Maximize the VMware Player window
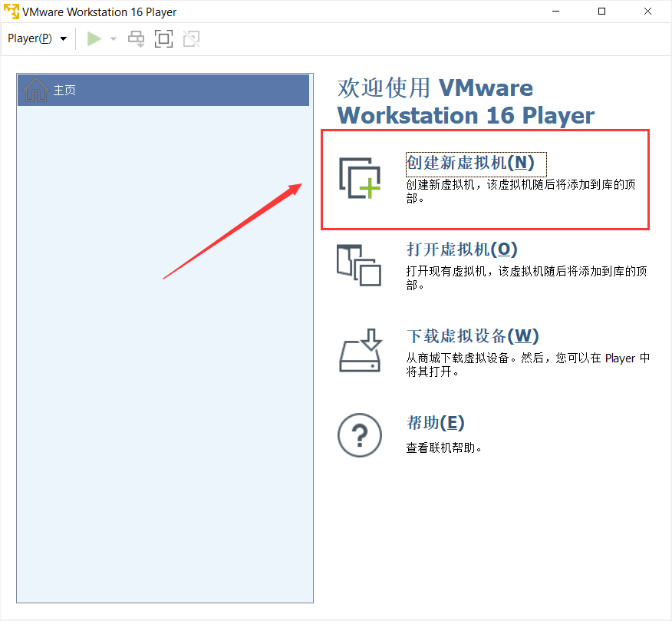 [x=601, y=12]
